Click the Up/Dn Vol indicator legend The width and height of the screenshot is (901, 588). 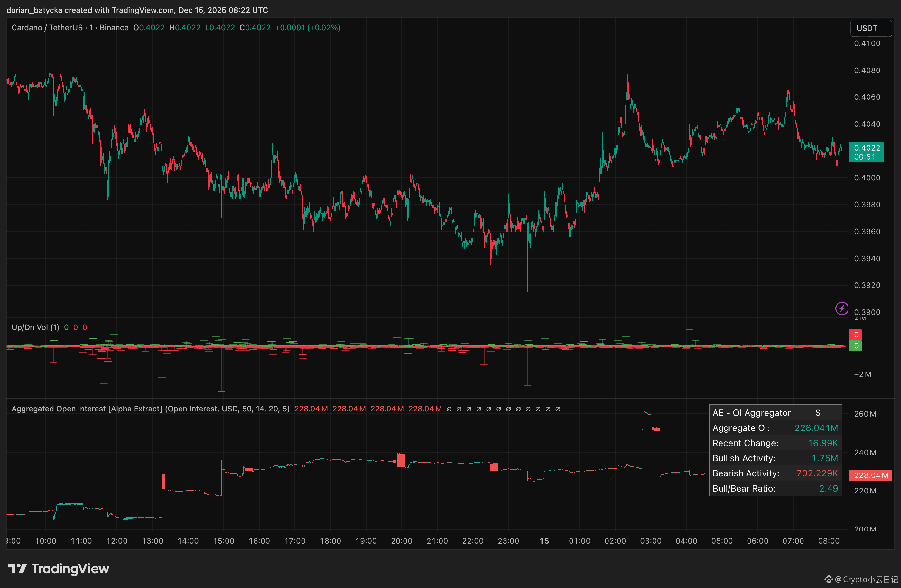(35, 327)
